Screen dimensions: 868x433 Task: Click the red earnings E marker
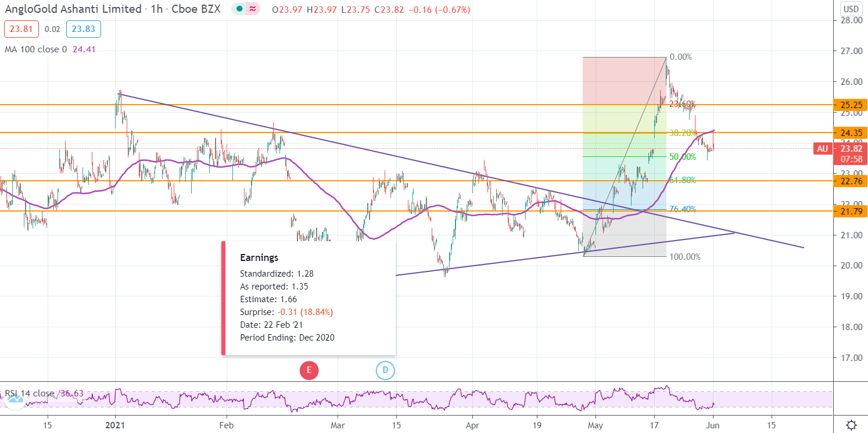click(309, 370)
